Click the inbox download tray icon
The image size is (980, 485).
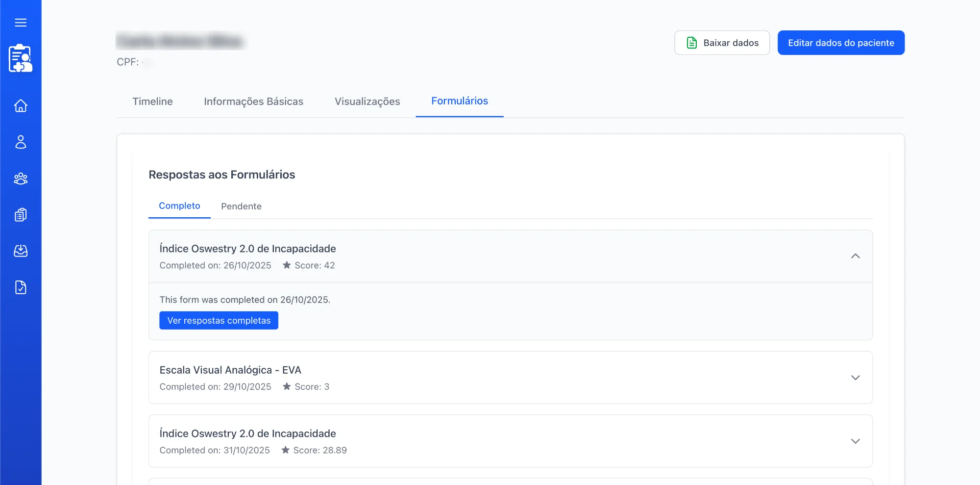point(21,251)
